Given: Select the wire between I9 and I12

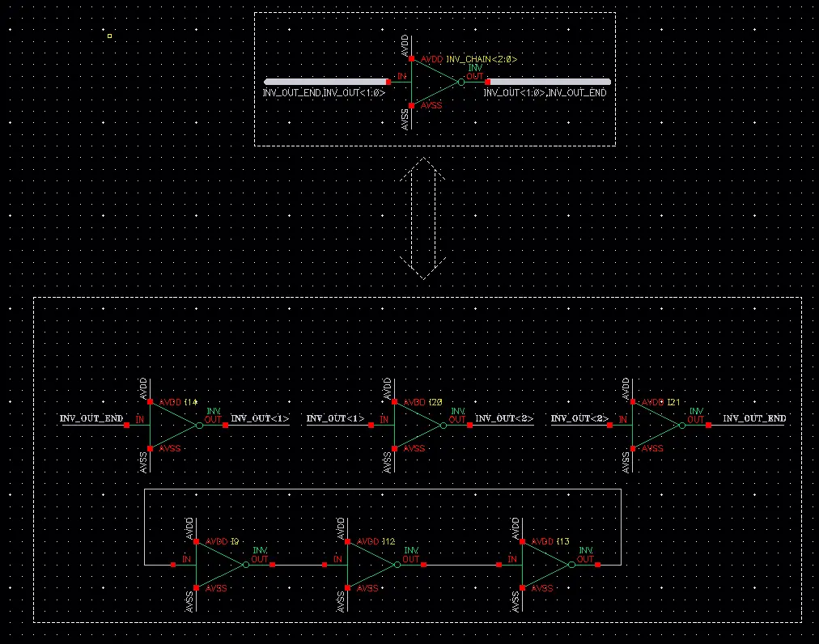Looking at the screenshot, I should click(299, 565).
